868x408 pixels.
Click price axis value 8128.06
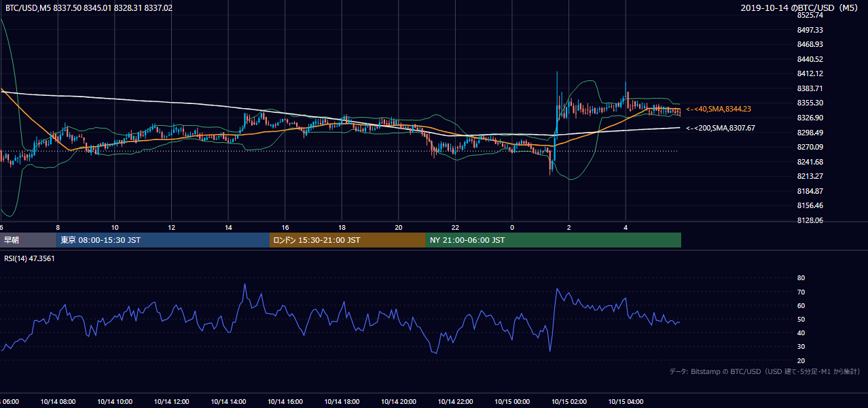[x=810, y=220]
